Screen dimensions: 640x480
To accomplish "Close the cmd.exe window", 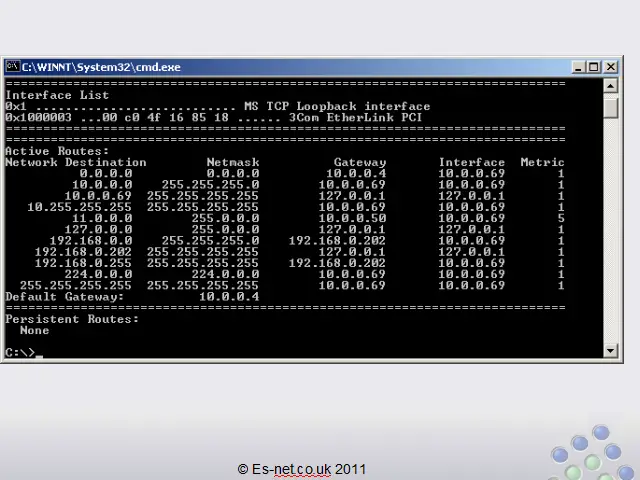I will pyautogui.click(x=610, y=67).
